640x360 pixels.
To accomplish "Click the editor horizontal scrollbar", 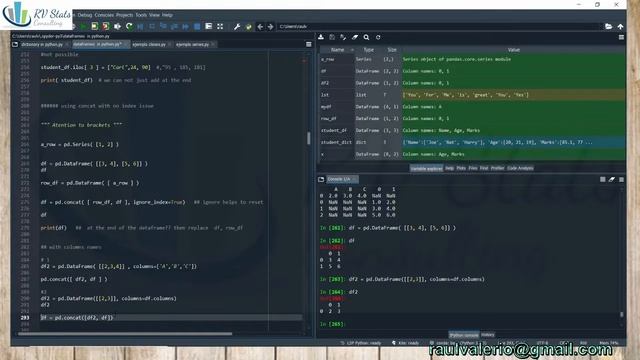I will click(125, 334).
